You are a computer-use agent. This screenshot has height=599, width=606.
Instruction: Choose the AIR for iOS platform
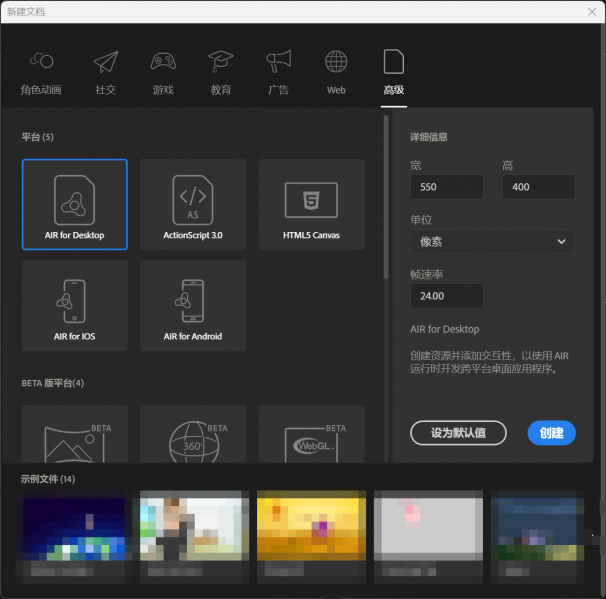tap(75, 306)
